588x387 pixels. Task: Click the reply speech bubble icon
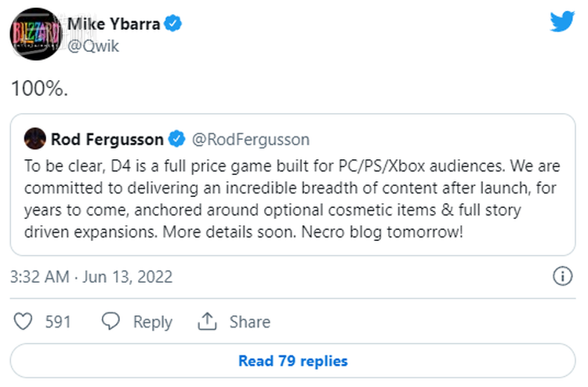111,322
